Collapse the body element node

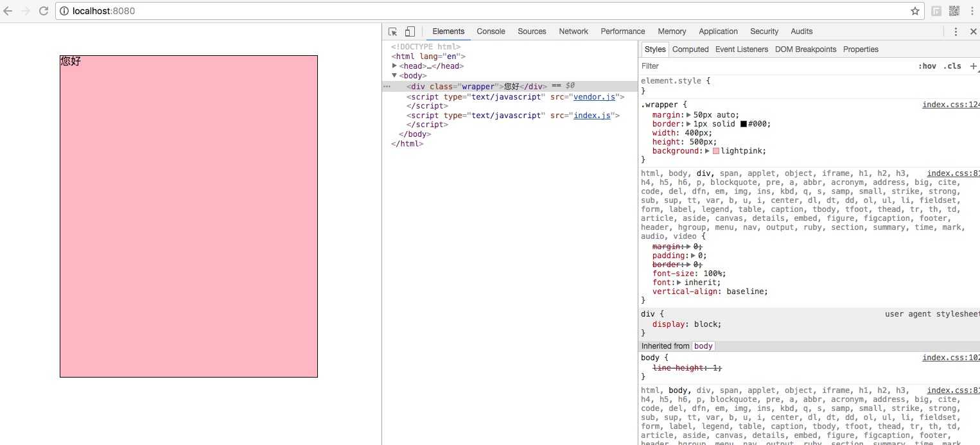395,75
